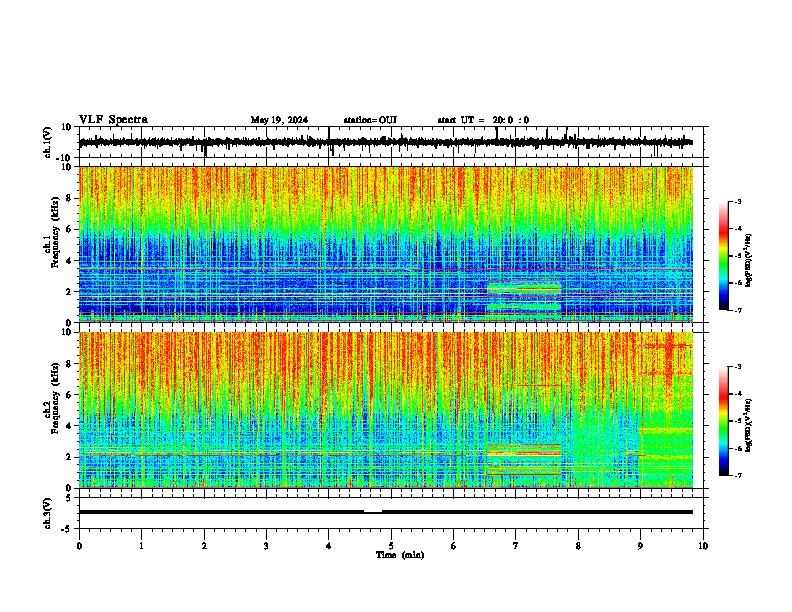Click the ch.1 voltage waveform trace
Viewport: 792px width, 612px height.
(x=385, y=142)
